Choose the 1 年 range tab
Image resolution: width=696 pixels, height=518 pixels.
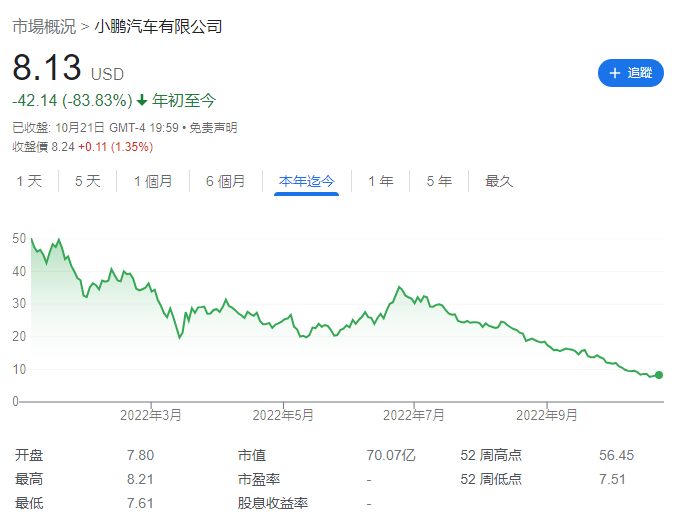381,181
